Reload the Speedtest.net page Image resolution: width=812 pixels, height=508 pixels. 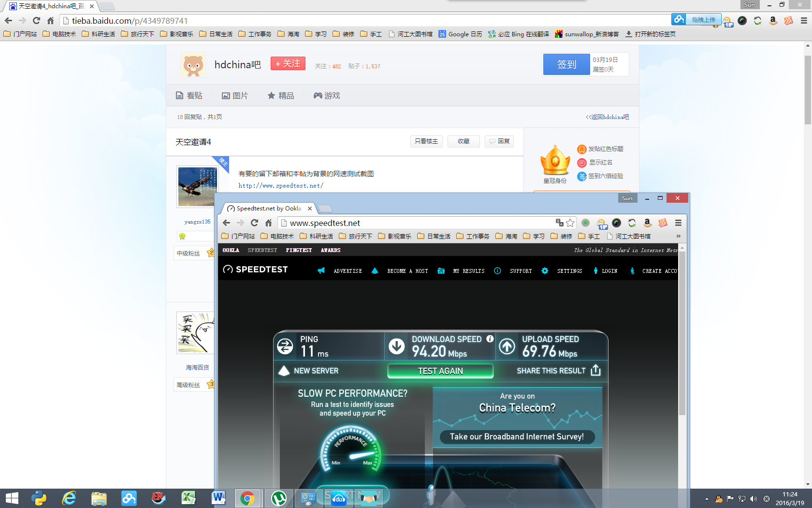point(254,223)
